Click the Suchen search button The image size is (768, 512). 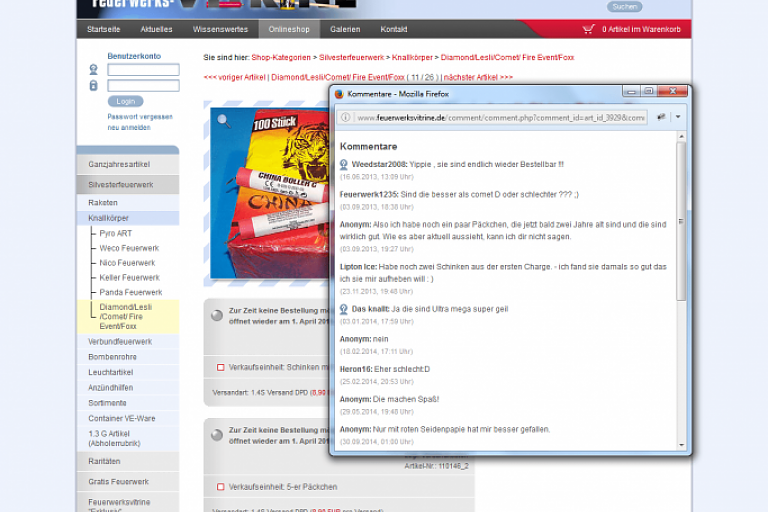[624, 7]
